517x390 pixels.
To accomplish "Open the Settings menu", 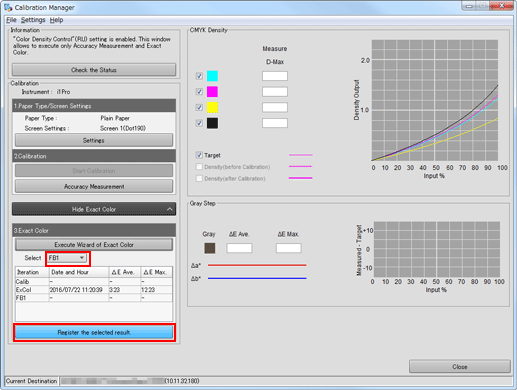I will click(x=33, y=20).
